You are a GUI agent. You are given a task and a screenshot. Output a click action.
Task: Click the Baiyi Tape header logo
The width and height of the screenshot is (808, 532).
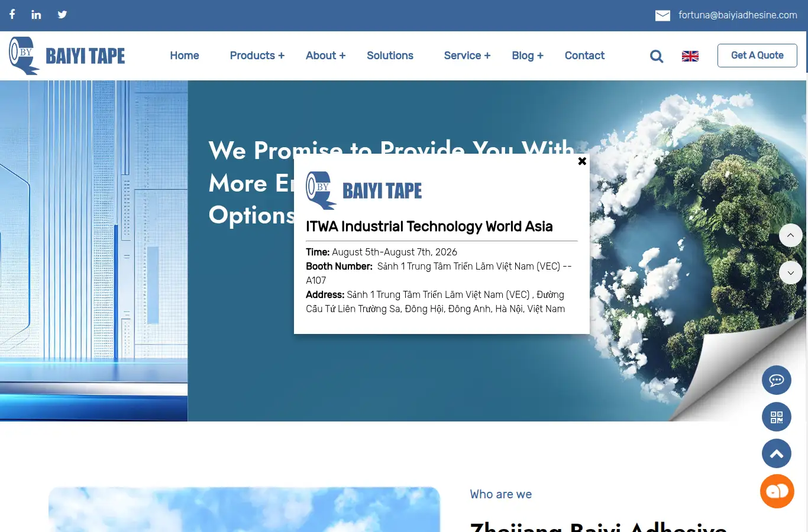(67, 56)
